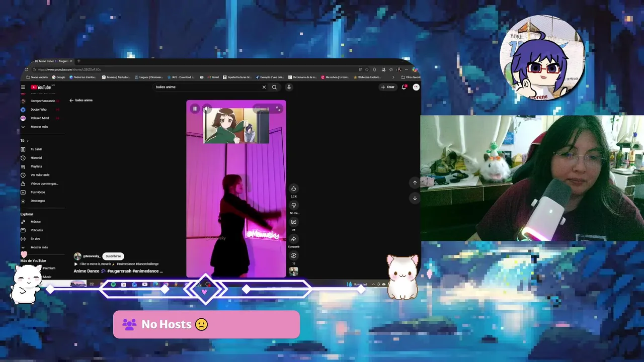Viewport: 644px width, 362px height.
Task: Go to the YouTube home logo
Action: (41, 87)
